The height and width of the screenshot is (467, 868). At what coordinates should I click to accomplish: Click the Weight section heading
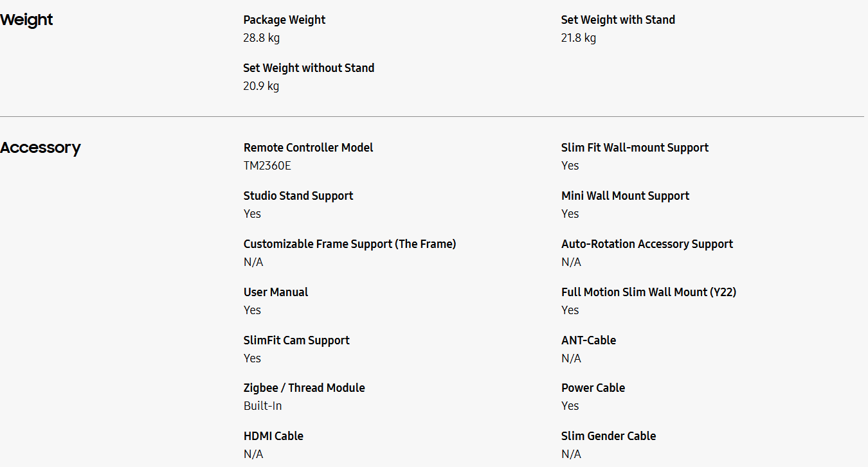click(26, 20)
